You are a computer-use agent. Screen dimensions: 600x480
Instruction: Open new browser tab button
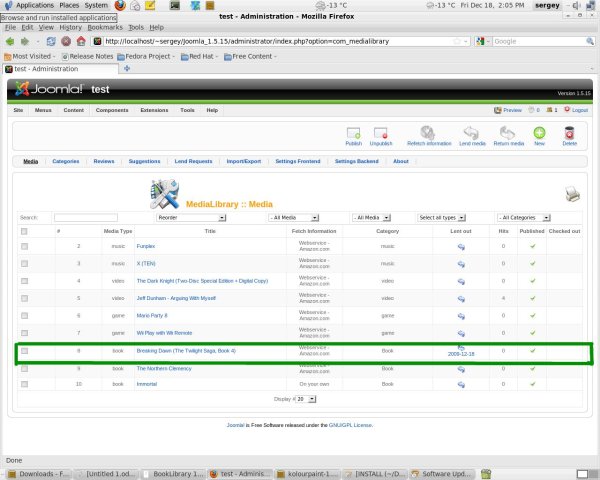127,69
